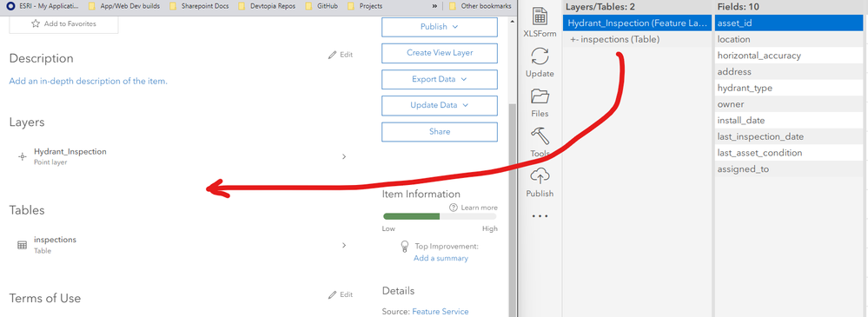Viewport: 868px width, 317px height.
Task: Open the Publish dropdown button
Action: coord(440,27)
